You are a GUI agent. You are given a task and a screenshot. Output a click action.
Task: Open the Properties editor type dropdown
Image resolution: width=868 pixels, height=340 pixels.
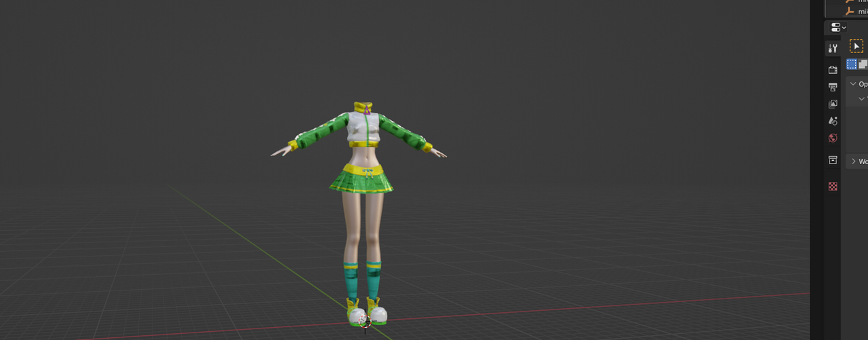coord(838,27)
